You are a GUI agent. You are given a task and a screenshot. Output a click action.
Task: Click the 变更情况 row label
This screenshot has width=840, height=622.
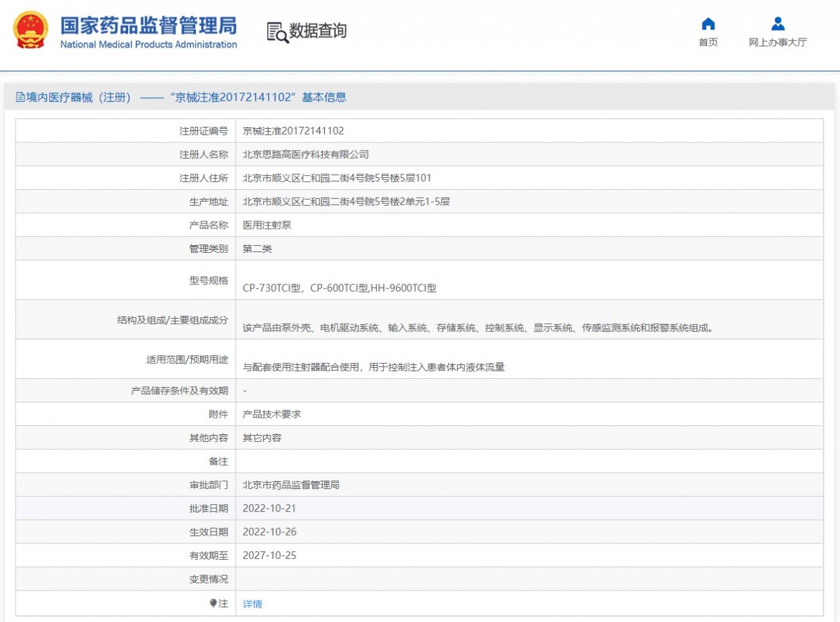coord(209,579)
